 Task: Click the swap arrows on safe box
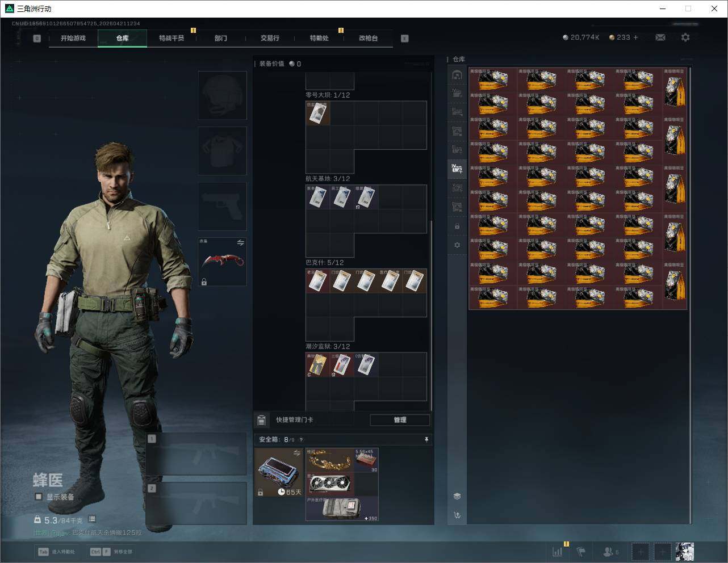pyautogui.click(x=296, y=453)
